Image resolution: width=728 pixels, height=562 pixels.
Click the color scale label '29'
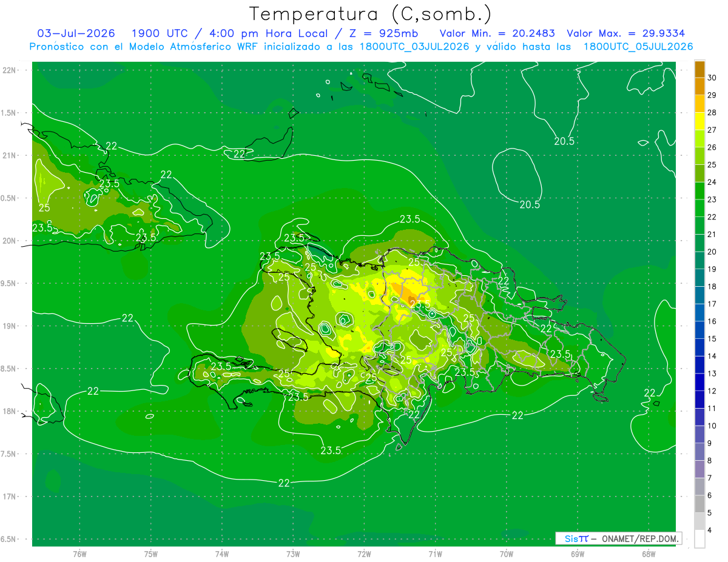[712, 95]
